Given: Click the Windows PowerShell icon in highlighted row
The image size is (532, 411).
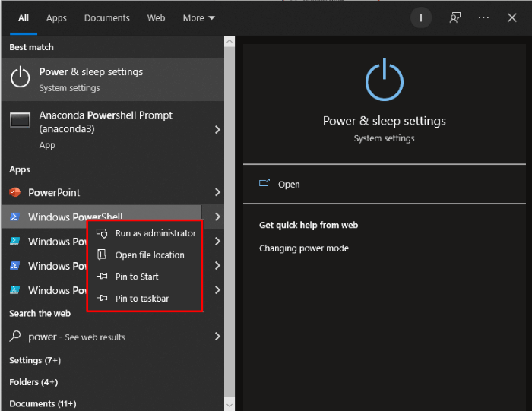Looking at the screenshot, I should [x=14, y=217].
